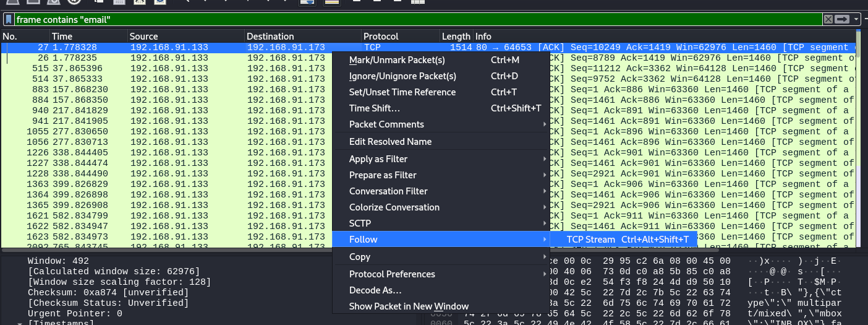Choose Ignore/Unignore Packet(s) option
Viewport: 868px width, 325px height.
402,76
